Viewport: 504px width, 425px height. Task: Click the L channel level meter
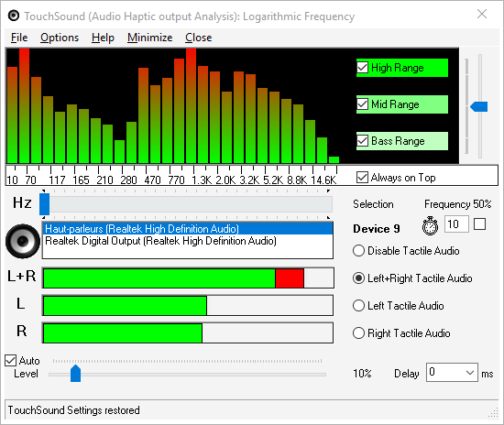(188, 306)
